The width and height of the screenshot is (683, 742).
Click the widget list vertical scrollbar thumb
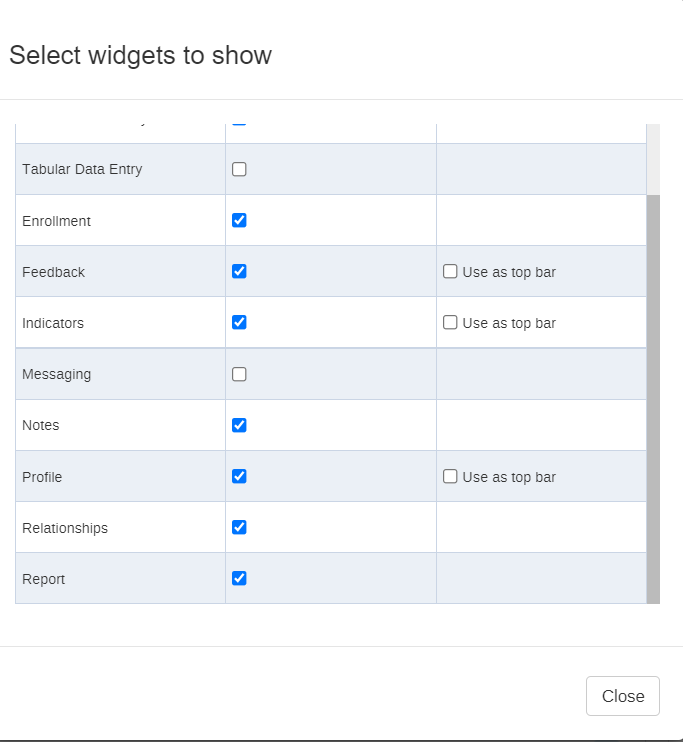click(x=653, y=399)
